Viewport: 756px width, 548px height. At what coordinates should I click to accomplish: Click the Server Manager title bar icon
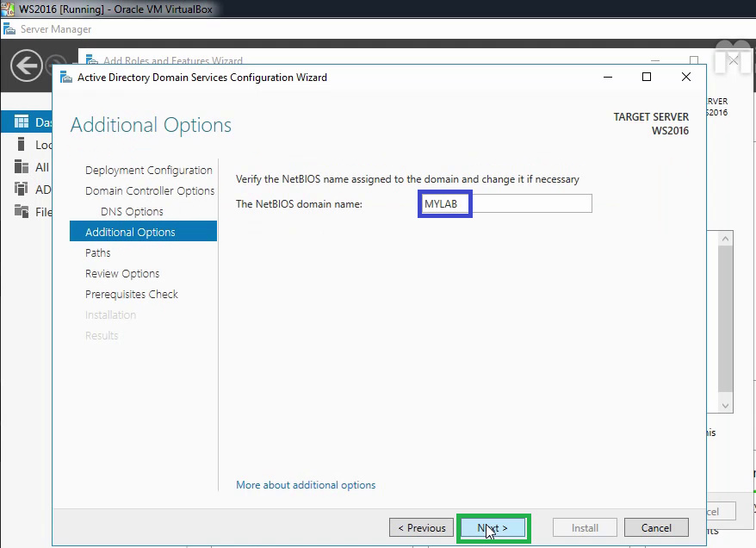[9, 29]
